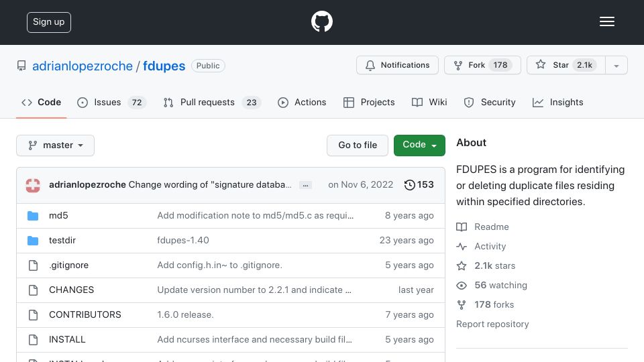Click the Notifications button

[x=397, y=65]
